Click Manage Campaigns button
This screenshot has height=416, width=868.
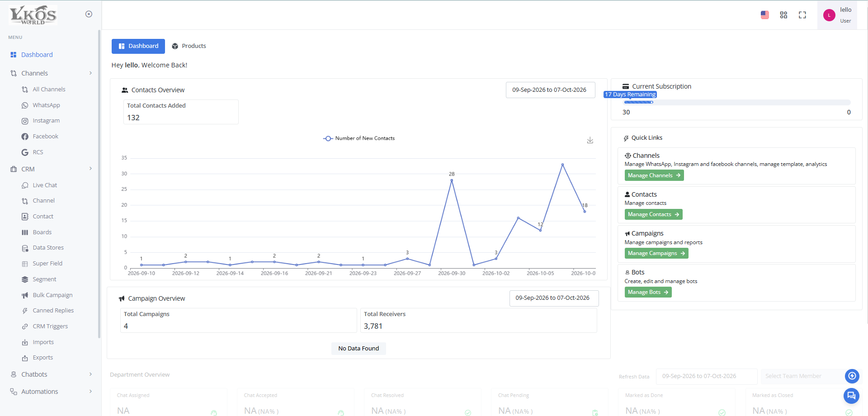pos(656,253)
